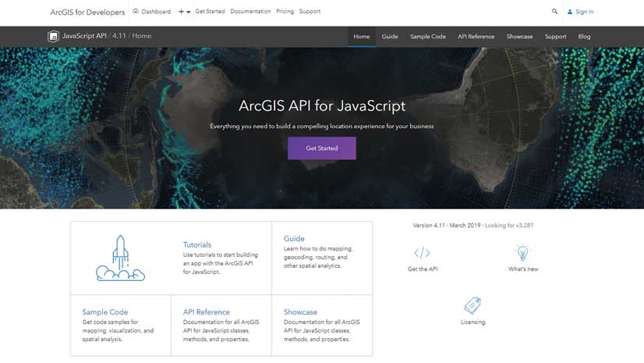The image size is (644, 363).
Task: Click the rocket tutorials illustration
Action: tap(120, 258)
